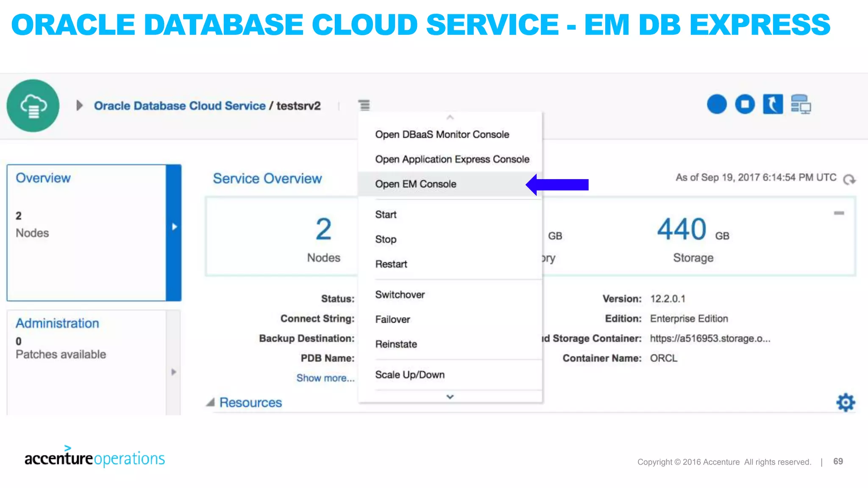Click the hamburger menu icon next to testsrv2

[364, 105]
